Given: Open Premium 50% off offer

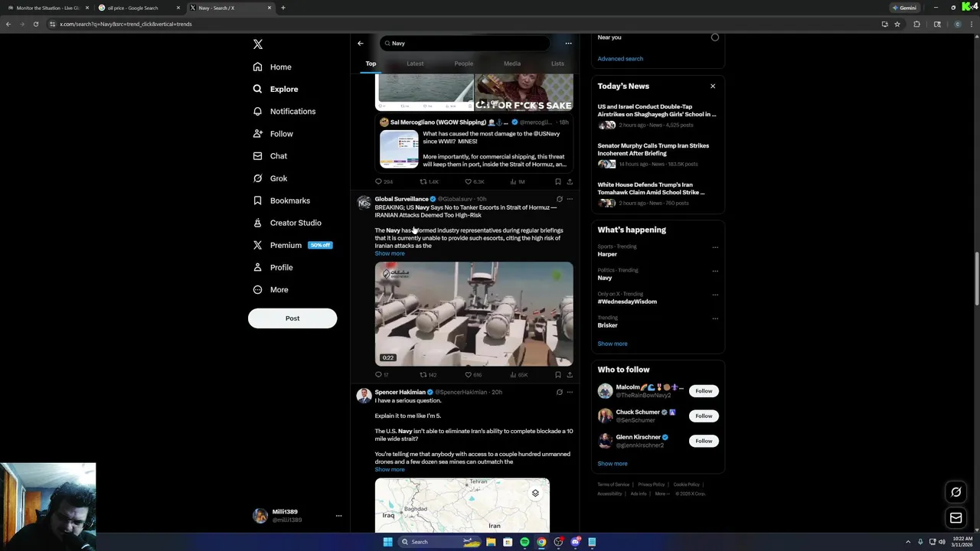Looking at the screenshot, I should tap(292, 245).
